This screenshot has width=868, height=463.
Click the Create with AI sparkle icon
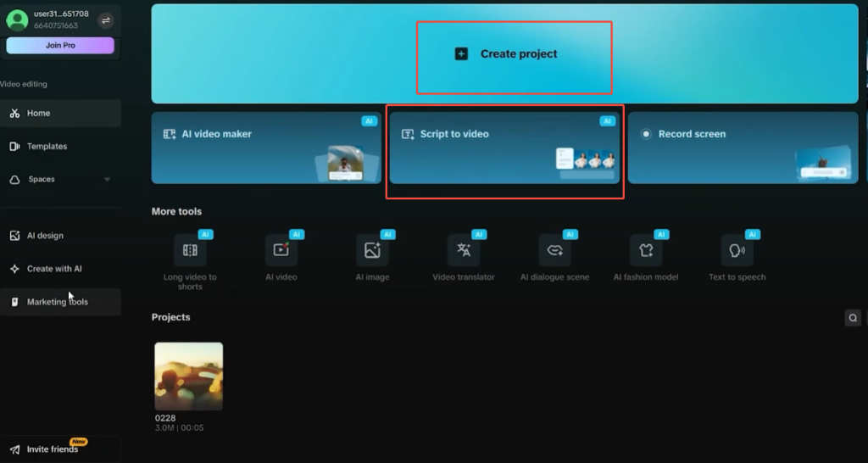coord(15,269)
